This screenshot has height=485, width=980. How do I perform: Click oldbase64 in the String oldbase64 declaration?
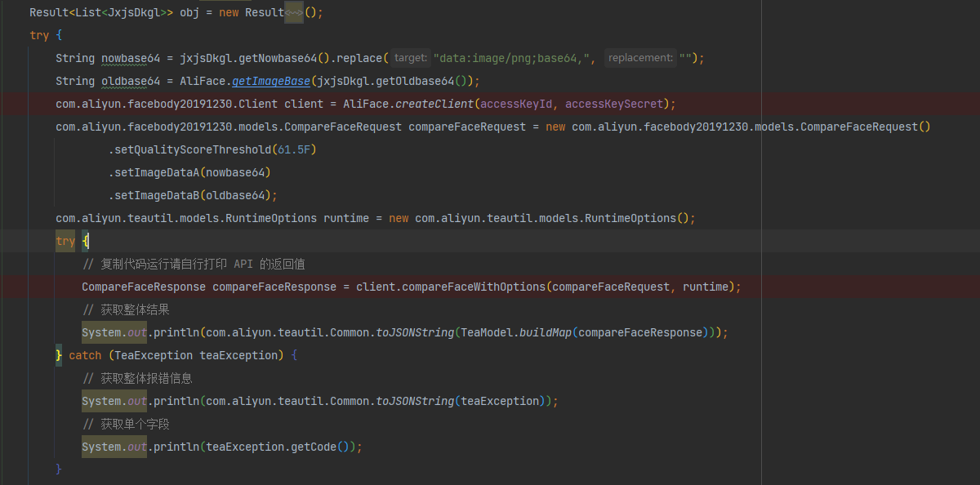coord(131,81)
